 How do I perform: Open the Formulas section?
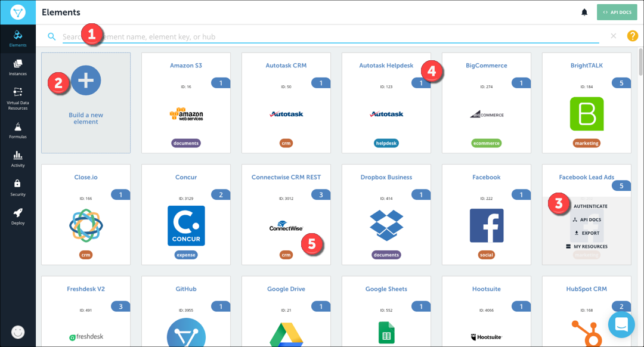pos(18,130)
